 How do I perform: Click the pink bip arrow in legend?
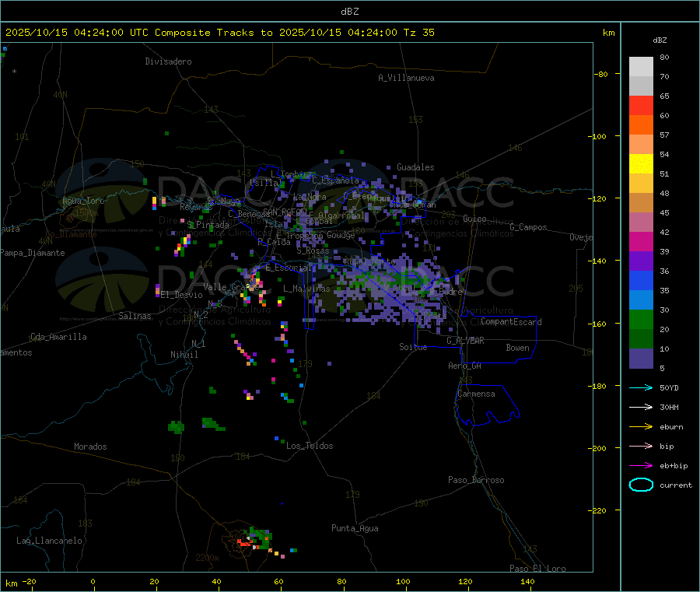pyautogui.click(x=641, y=446)
